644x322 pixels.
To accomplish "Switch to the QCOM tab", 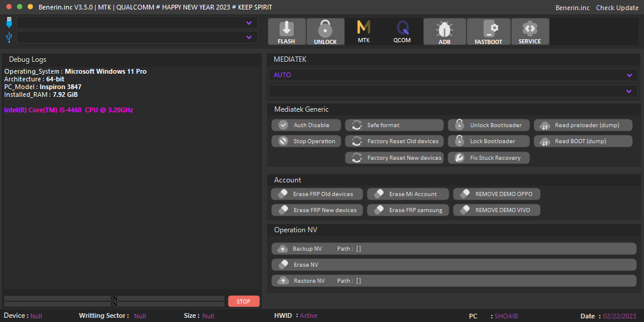I will coord(402,31).
